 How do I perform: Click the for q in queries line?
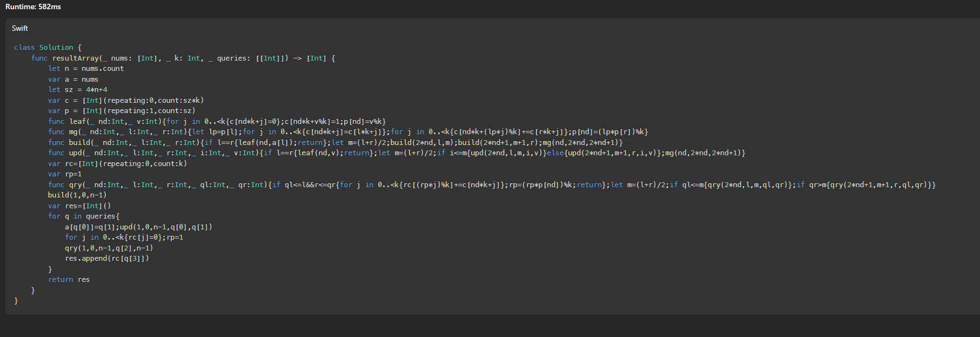coord(84,216)
